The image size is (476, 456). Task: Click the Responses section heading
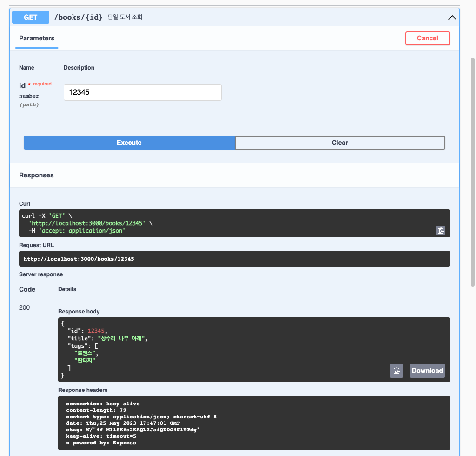tap(36, 176)
